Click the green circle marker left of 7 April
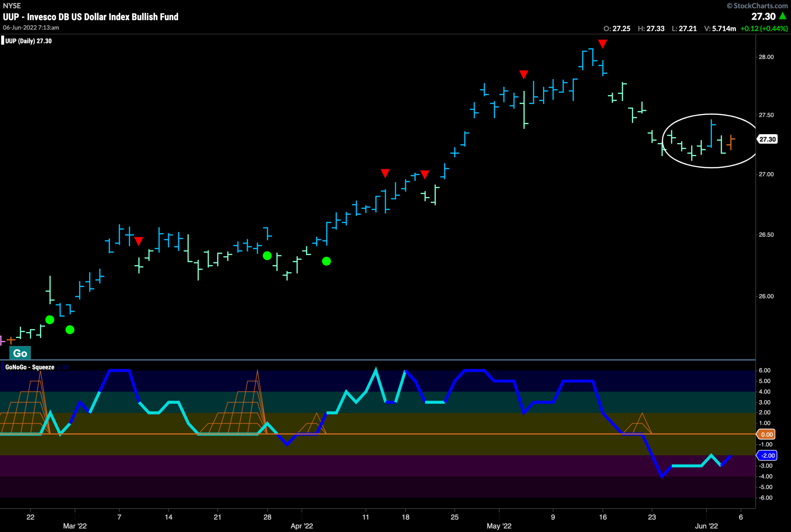Viewport: 791px width, 532px height. click(x=326, y=261)
